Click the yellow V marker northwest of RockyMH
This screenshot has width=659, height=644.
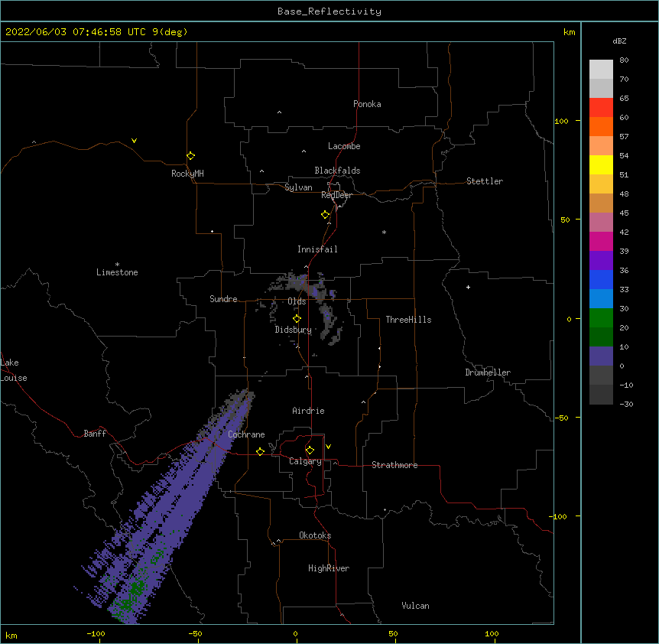pos(134,141)
